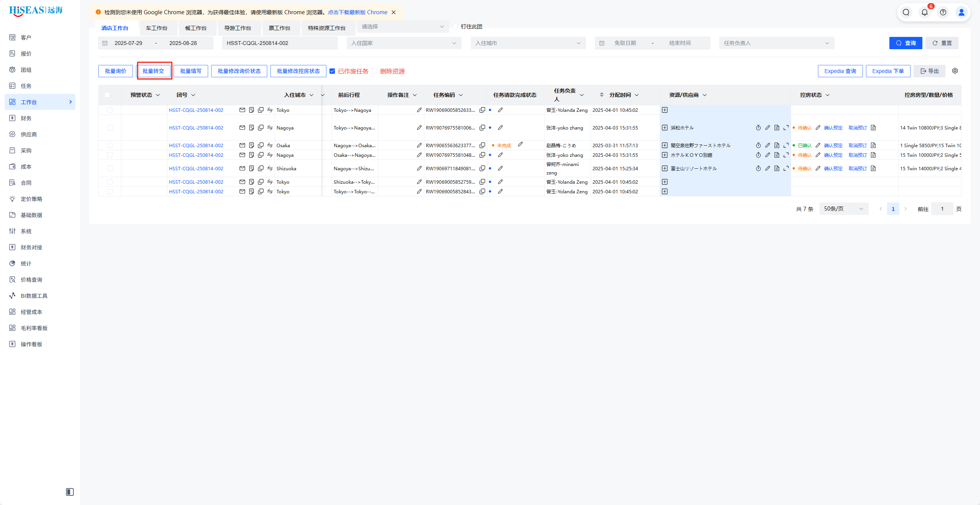Expand the 任务负责人 dropdown
This screenshot has height=505, width=980.
tap(776, 43)
